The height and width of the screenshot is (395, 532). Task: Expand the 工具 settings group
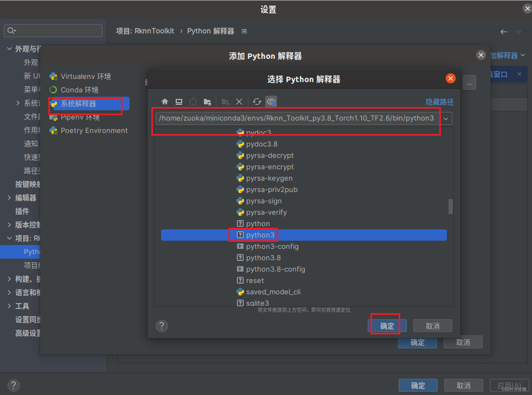9,306
